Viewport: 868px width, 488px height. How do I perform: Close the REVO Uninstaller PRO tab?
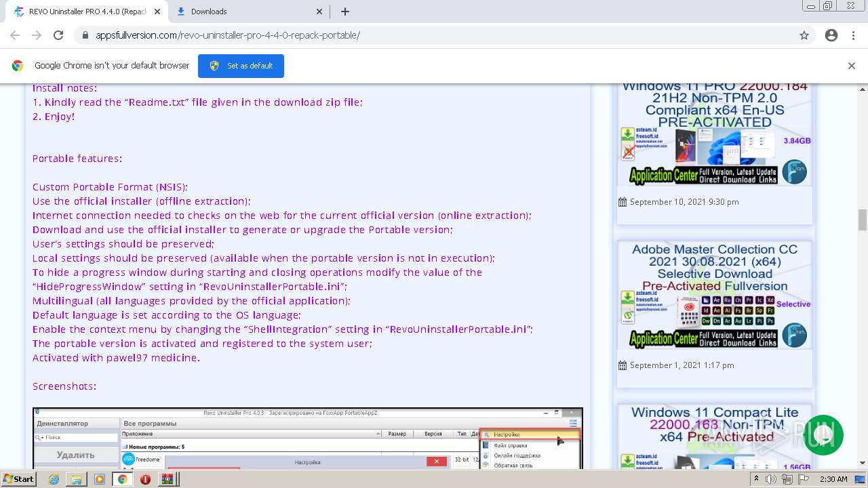coord(157,12)
